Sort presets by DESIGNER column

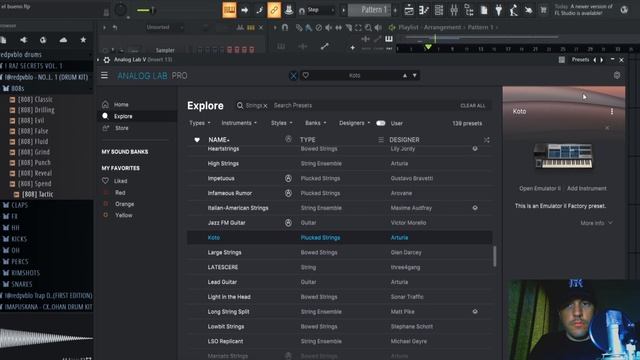click(404, 140)
